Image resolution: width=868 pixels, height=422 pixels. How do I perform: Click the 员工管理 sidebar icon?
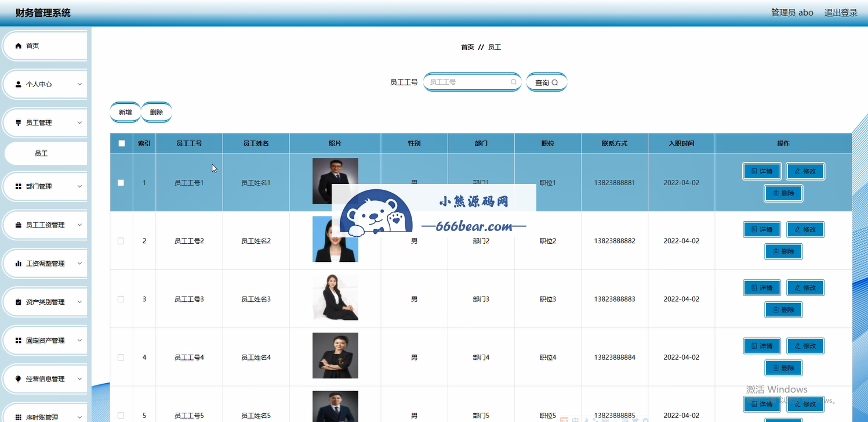[x=18, y=122]
